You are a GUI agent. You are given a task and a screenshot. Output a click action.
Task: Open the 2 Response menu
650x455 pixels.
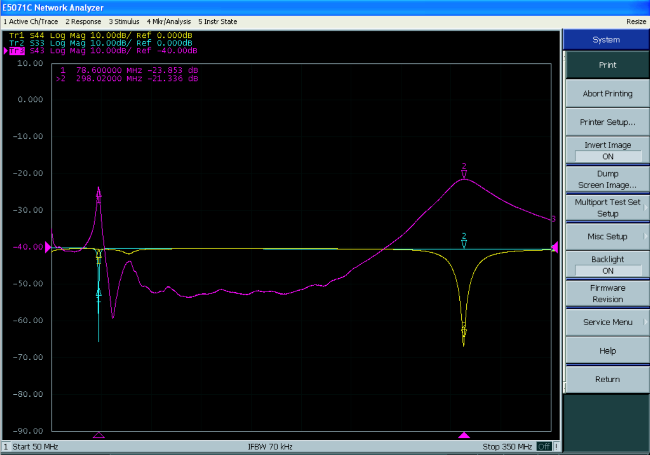tap(83, 20)
